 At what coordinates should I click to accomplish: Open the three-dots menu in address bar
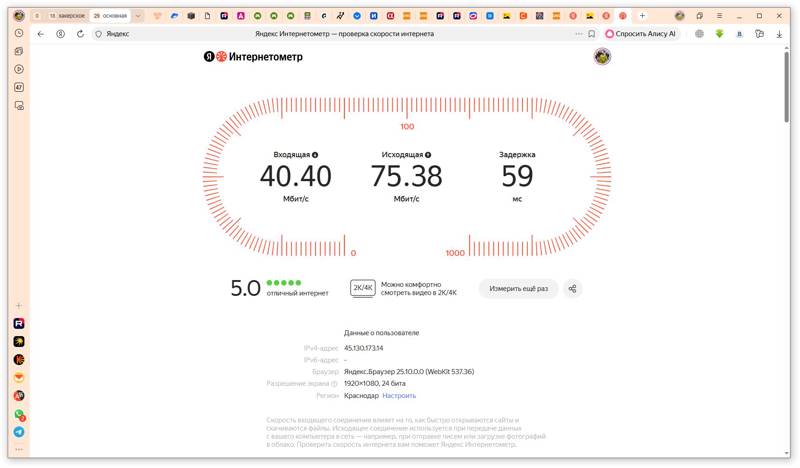pyautogui.click(x=578, y=34)
